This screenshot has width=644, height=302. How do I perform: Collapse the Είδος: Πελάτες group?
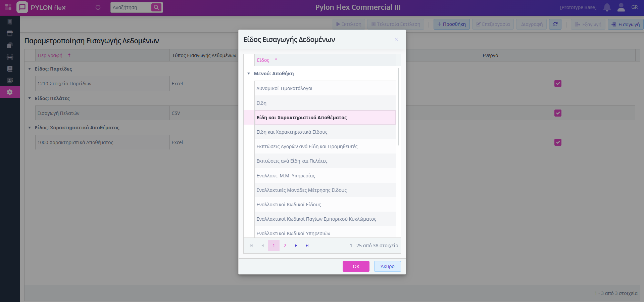point(30,98)
